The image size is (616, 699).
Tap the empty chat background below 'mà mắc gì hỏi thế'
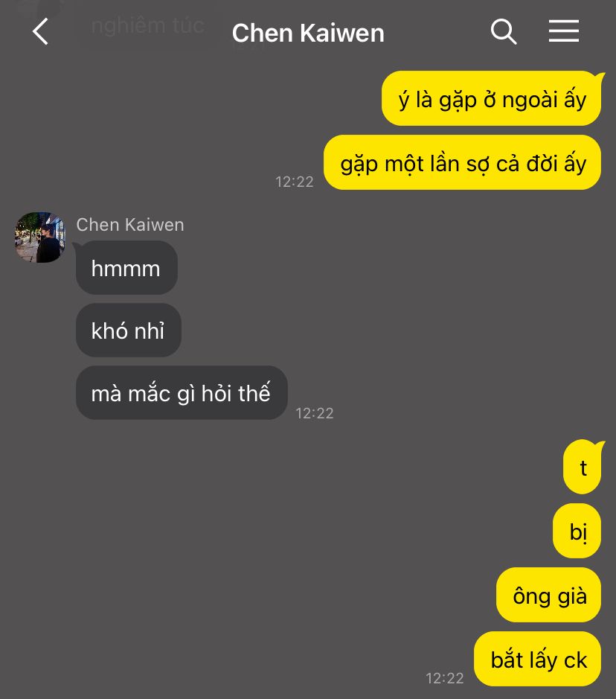(222, 535)
